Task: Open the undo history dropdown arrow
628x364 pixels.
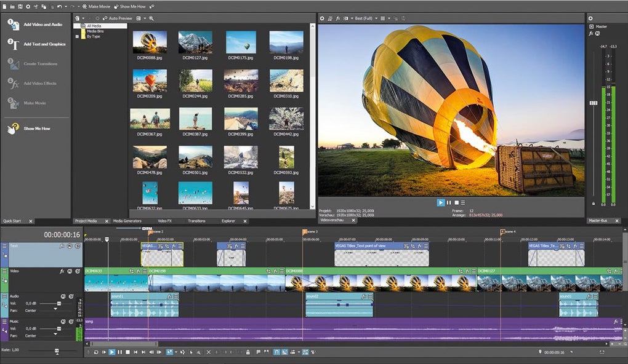Action: pos(66,6)
